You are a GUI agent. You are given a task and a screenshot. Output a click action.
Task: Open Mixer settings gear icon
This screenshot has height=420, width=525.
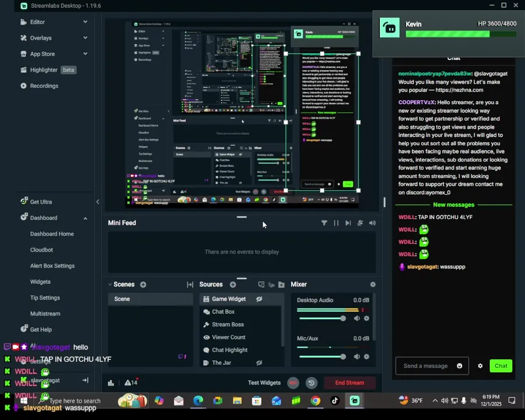click(x=373, y=284)
